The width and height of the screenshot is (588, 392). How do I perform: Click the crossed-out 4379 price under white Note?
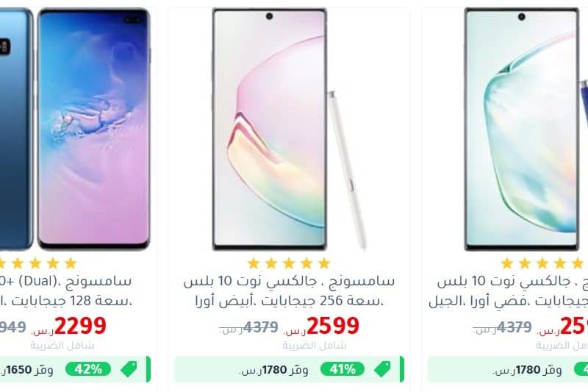coord(261,327)
